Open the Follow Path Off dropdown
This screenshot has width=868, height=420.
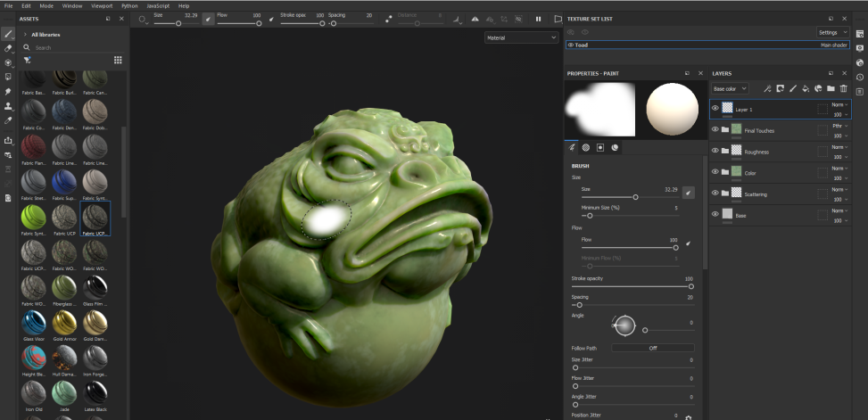click(653, 348)
